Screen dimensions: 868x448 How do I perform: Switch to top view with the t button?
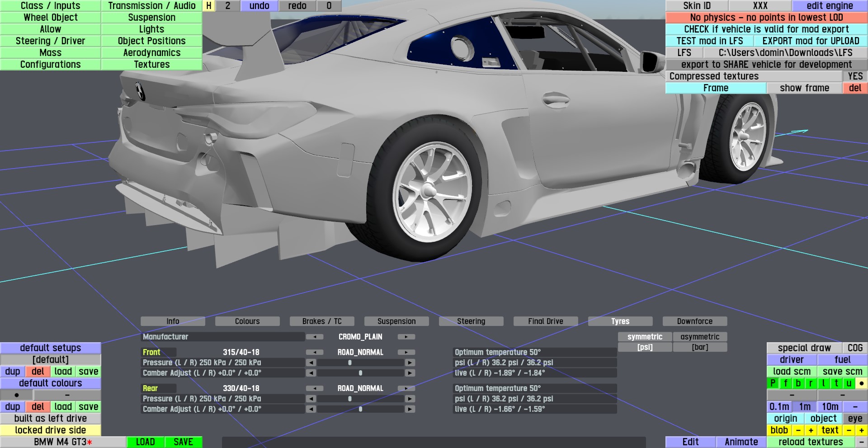[836, 383]
